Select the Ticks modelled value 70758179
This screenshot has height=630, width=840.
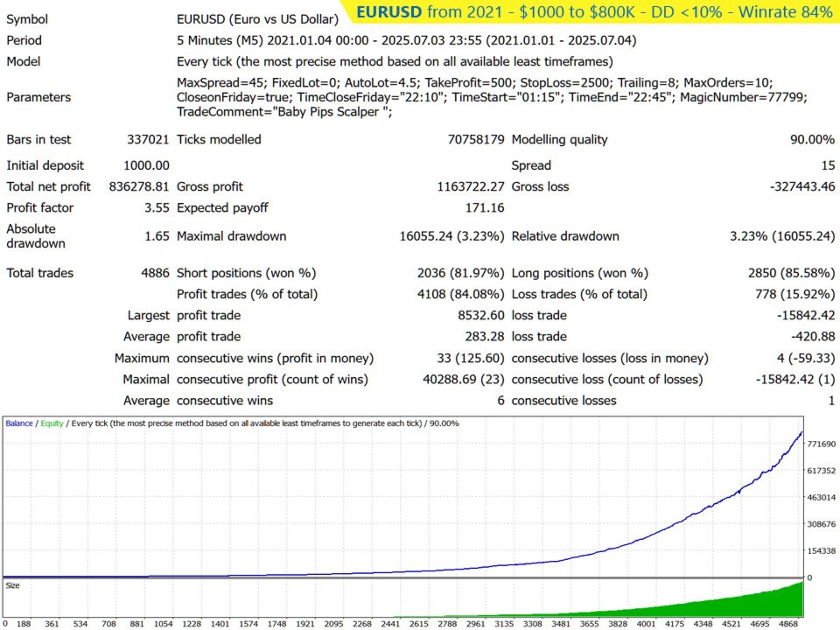point(476,140)
